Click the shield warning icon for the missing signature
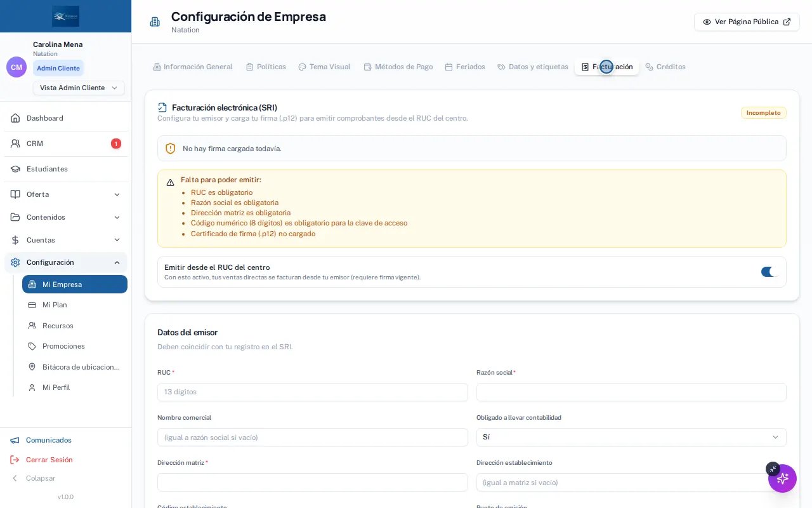This screenshot has height=508, width=812. pos(171,149)
